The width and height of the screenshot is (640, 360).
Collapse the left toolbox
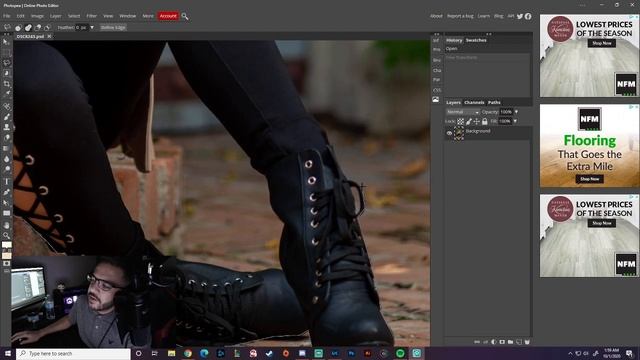click(6, 34)
